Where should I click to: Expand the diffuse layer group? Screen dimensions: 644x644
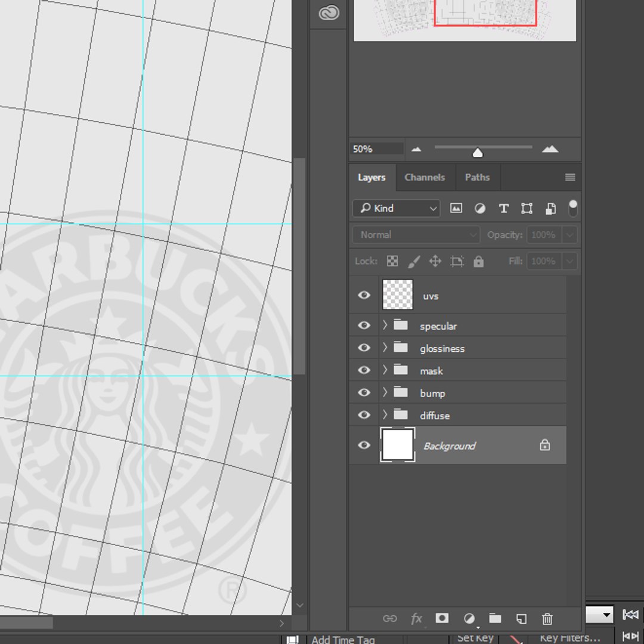[x=385, y=414]
